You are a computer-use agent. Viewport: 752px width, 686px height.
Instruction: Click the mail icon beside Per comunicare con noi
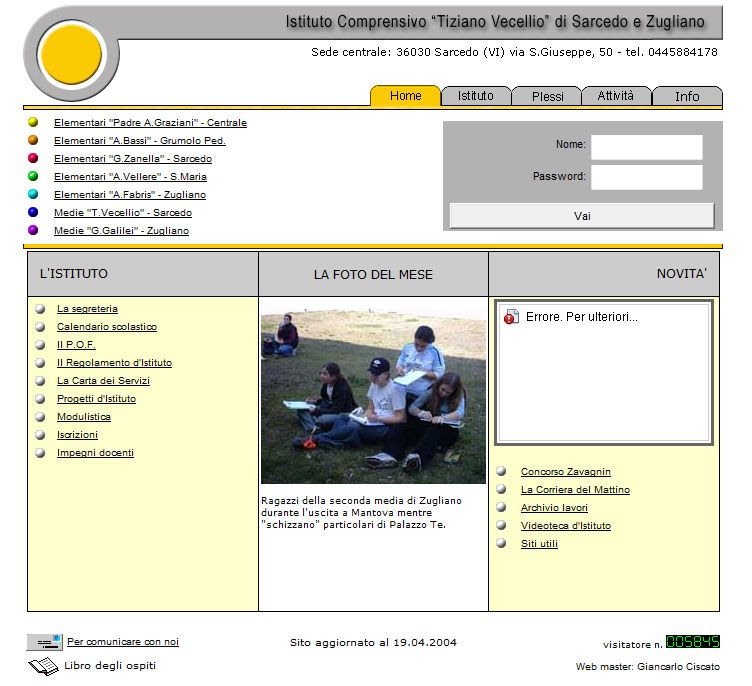[45, 642]
